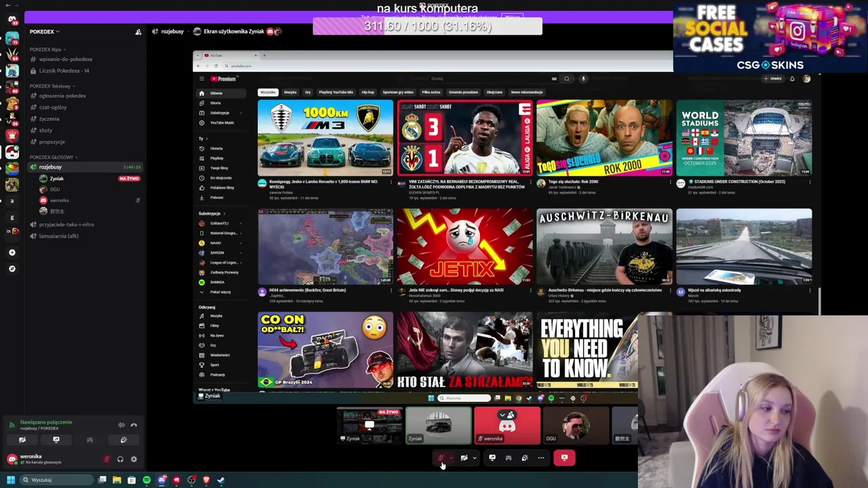
Task: Open File Explorer from Windows taskbar
Action: pos(117,480)
